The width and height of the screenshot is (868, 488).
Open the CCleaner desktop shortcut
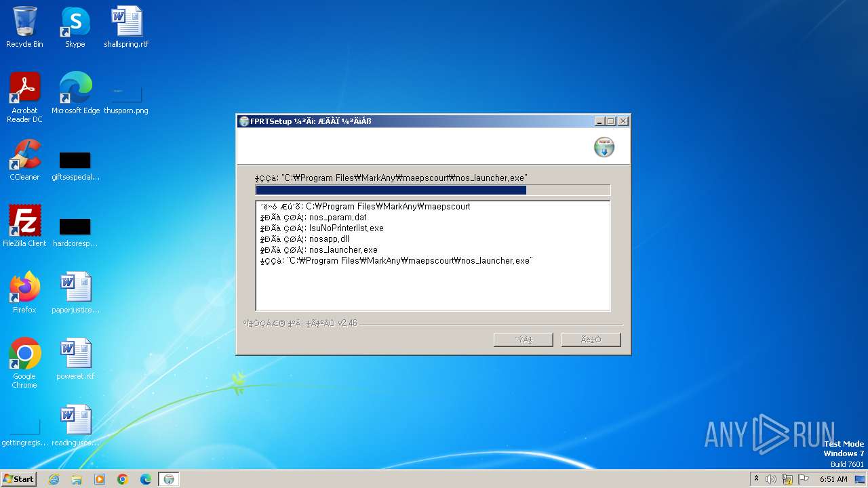coord(24,160)
